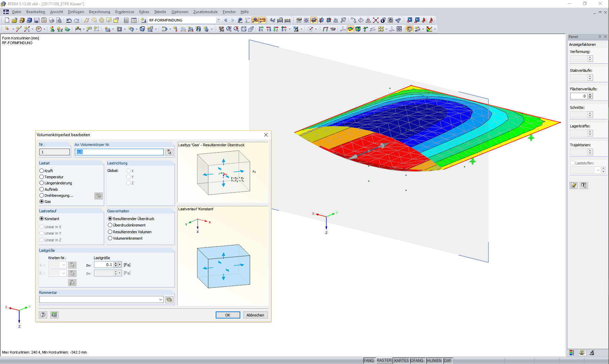Image resolution: width=609 pixels, height=364 pixels.
Task: Click the new line icon
Action: (19, 29)
